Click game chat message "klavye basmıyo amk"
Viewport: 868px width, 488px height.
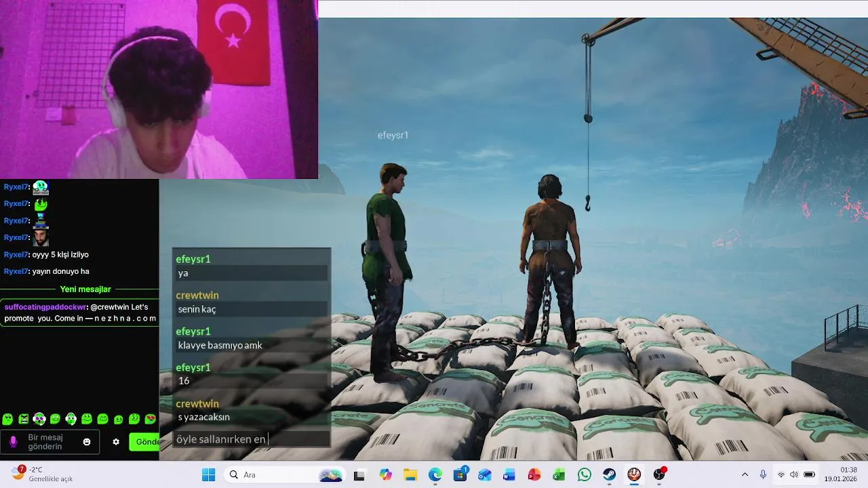click(x=251, y=345)
